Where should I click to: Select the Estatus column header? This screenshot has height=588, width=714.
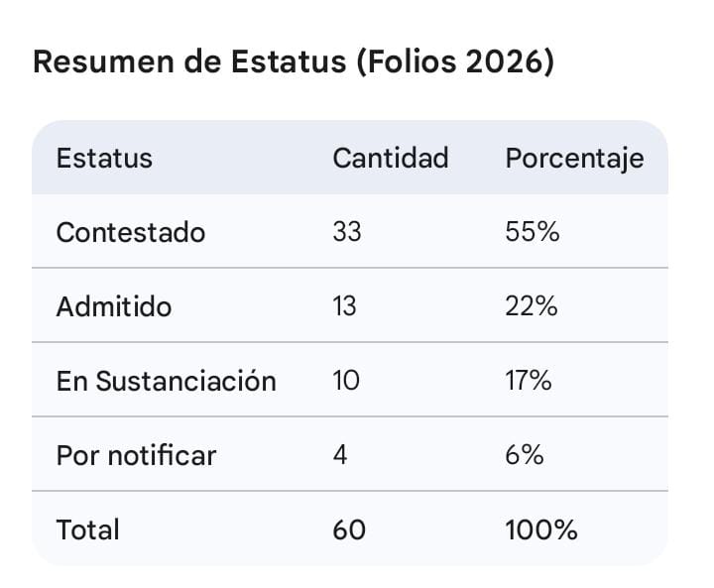104,158
